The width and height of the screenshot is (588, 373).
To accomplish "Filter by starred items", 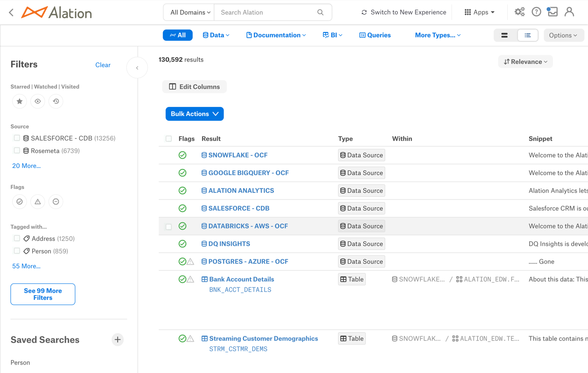I will point(19,101).
